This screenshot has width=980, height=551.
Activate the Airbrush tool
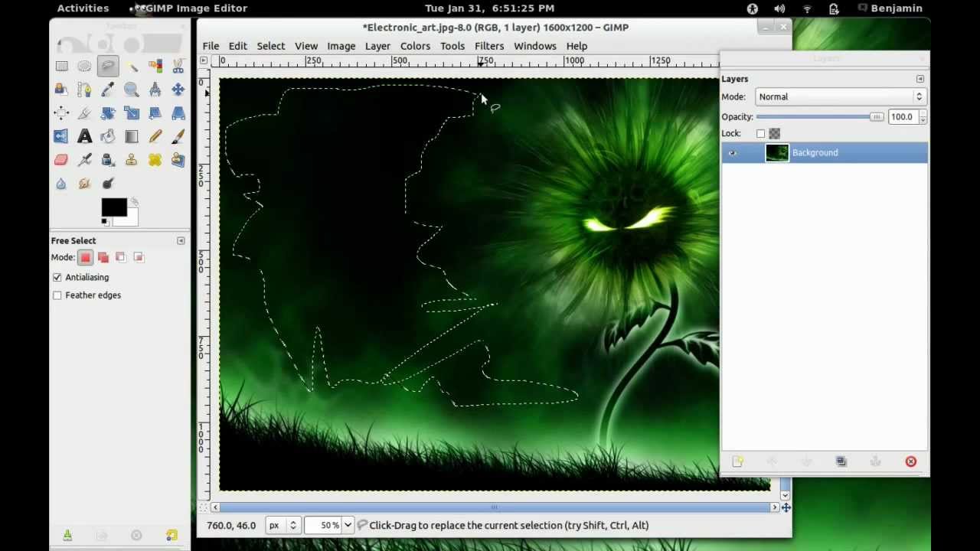[x=84, y=160]
